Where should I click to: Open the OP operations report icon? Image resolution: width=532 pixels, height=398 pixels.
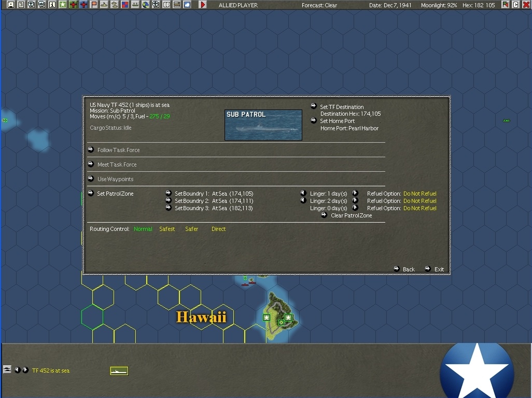[x=166, y=5]
